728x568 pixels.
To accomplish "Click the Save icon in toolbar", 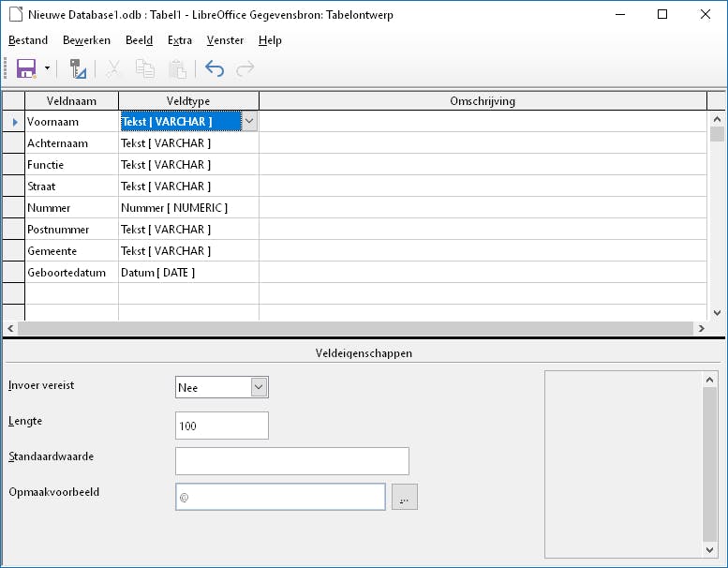I will (x=24, y=68).
